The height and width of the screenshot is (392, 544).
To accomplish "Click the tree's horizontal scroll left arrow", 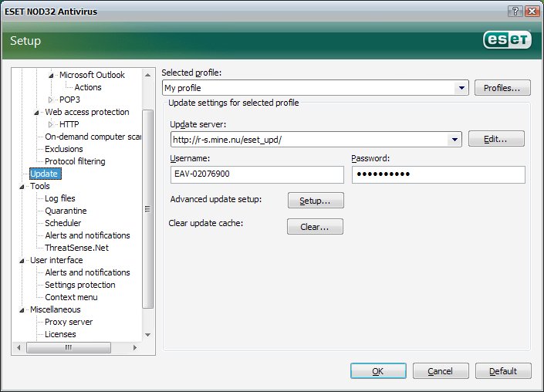I will [x=19, y=347].
